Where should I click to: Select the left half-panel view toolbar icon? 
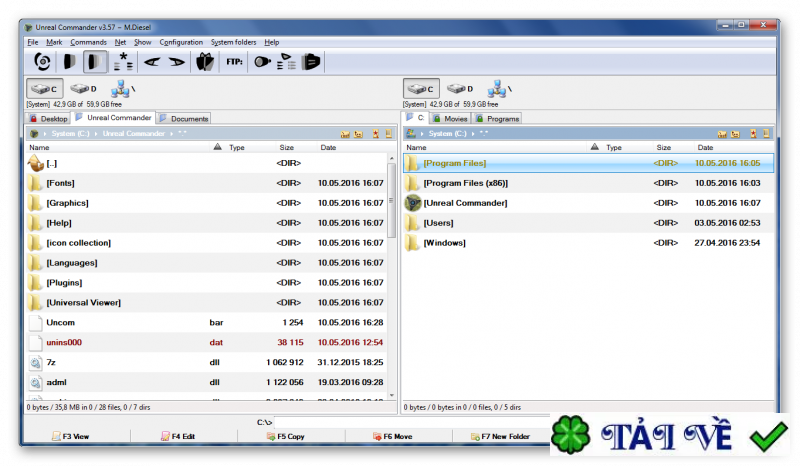click(69, 62)
